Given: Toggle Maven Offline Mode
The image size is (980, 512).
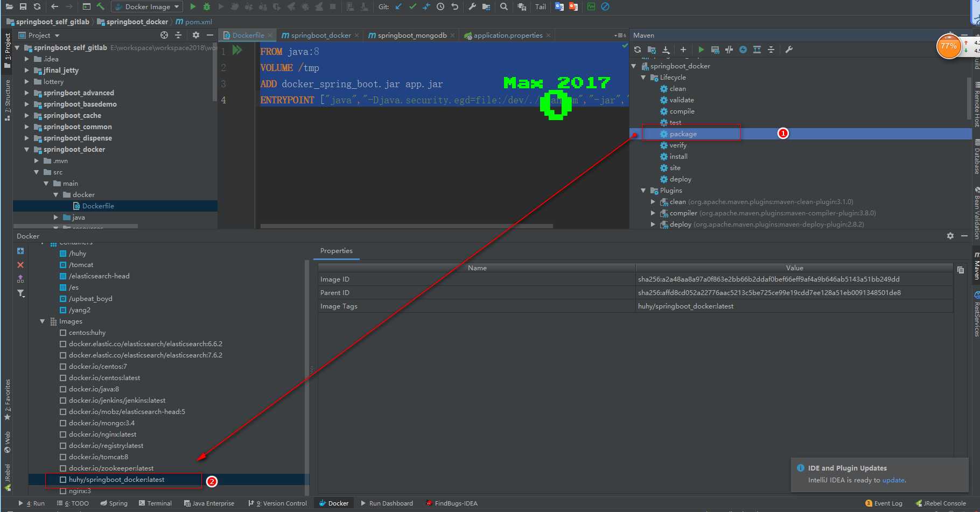Looking at the screenshot, I should [x=729, y=50].
